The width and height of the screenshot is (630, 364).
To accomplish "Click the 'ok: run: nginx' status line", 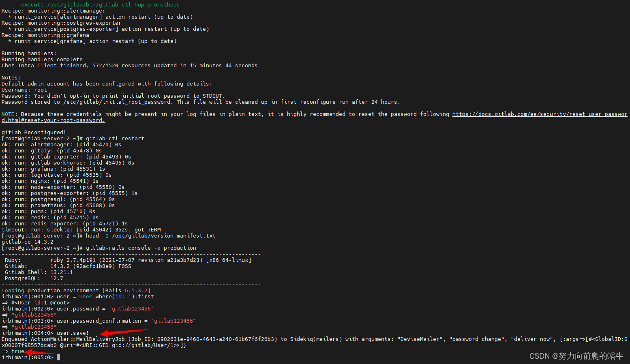I will (x=50, y=181).
